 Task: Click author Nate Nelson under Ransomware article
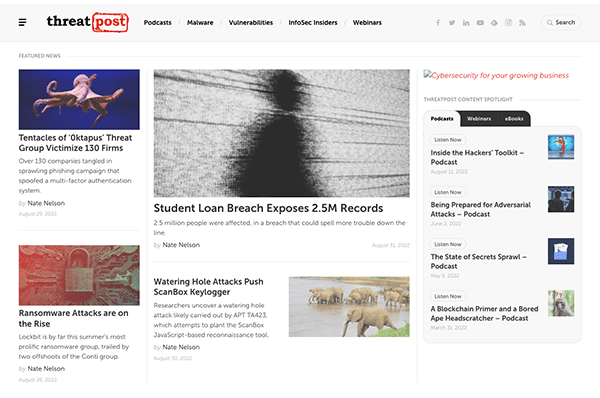pos(46,369)
